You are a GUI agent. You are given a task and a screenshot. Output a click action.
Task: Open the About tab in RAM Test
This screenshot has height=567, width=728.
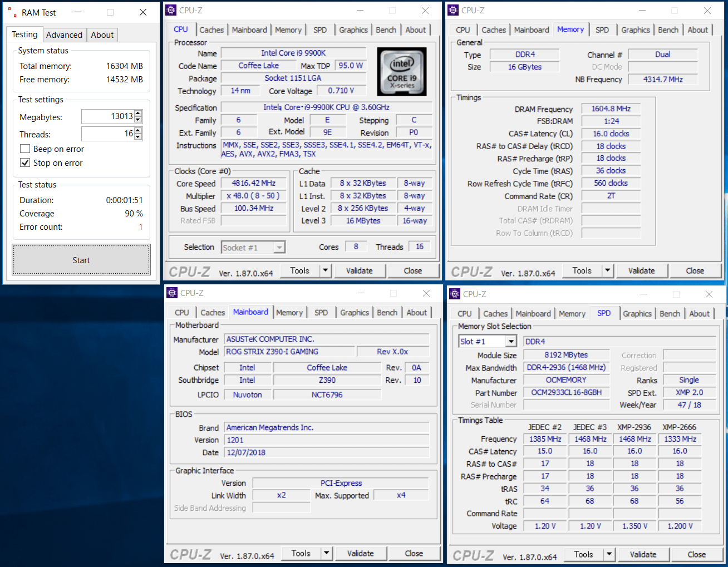click(102, 34)
